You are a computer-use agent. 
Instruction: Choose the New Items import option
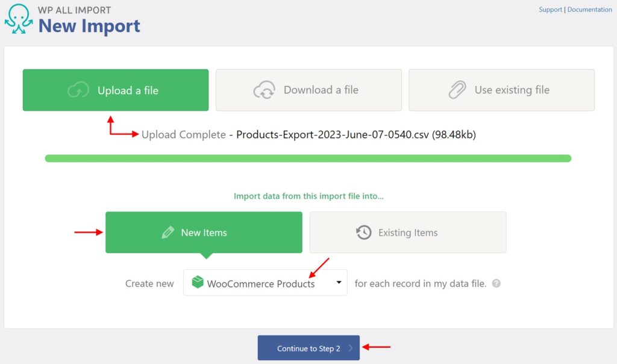(x=204, y=232)
